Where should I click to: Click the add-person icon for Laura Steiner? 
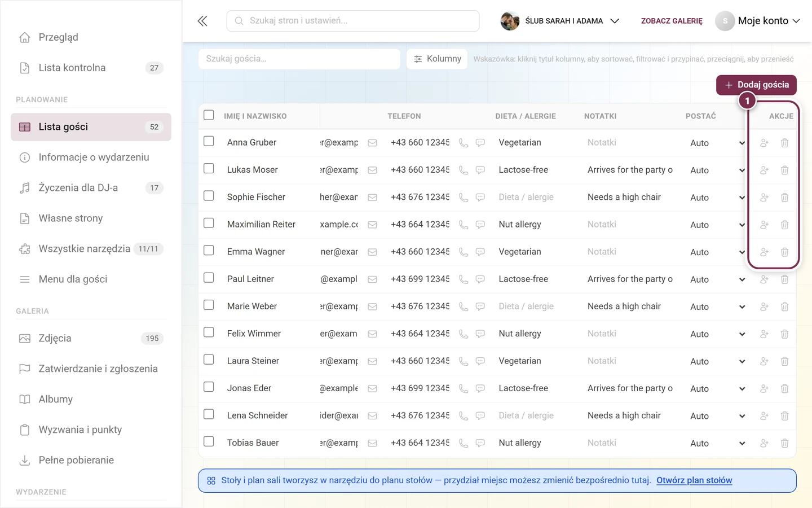tap(764, 361)
